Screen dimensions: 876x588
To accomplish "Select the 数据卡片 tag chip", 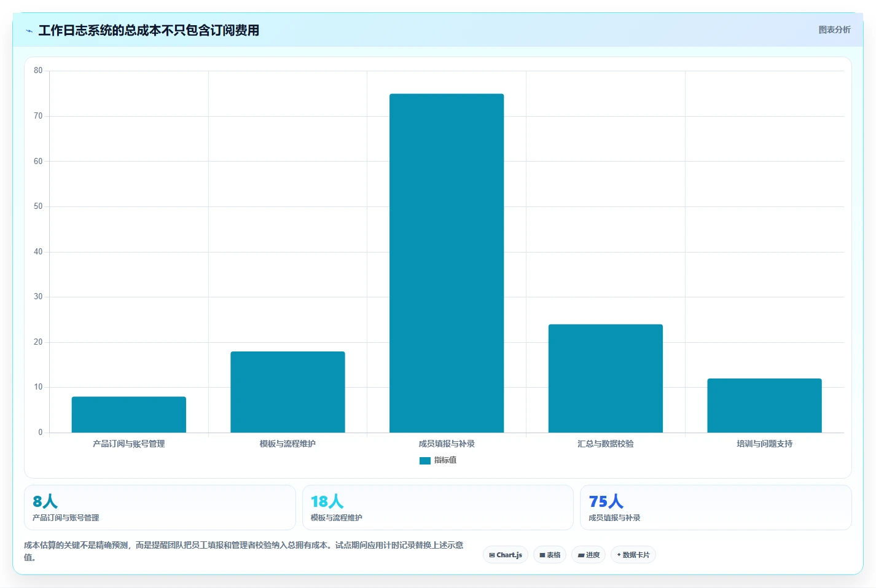I will (633, 555).
